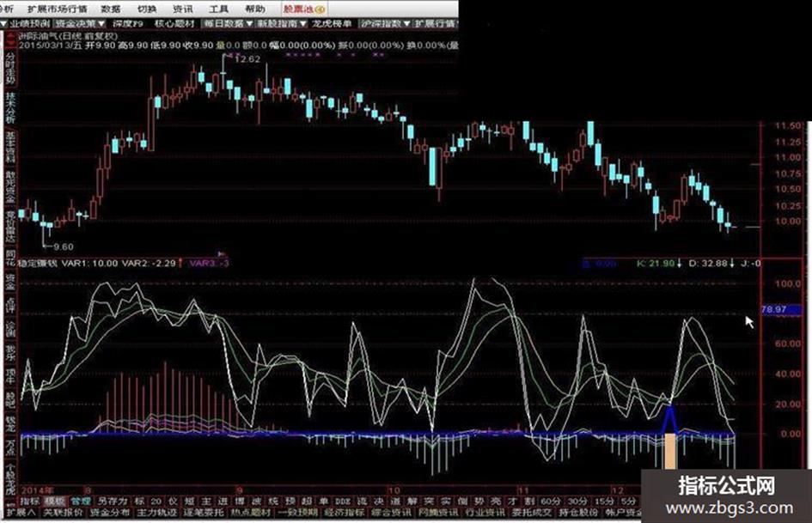
Task: Click the blue signal spike in indicator panel
Action: click(x=670, y=419)
